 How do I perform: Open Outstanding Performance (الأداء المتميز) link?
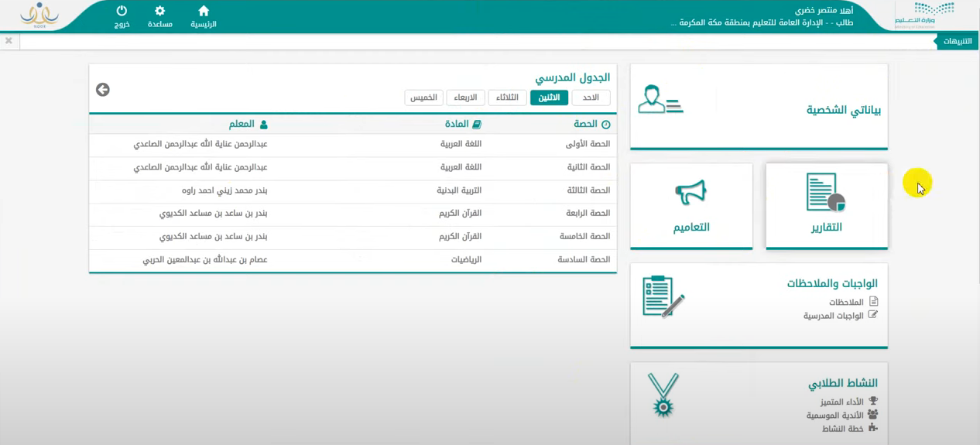coord(841,402)
